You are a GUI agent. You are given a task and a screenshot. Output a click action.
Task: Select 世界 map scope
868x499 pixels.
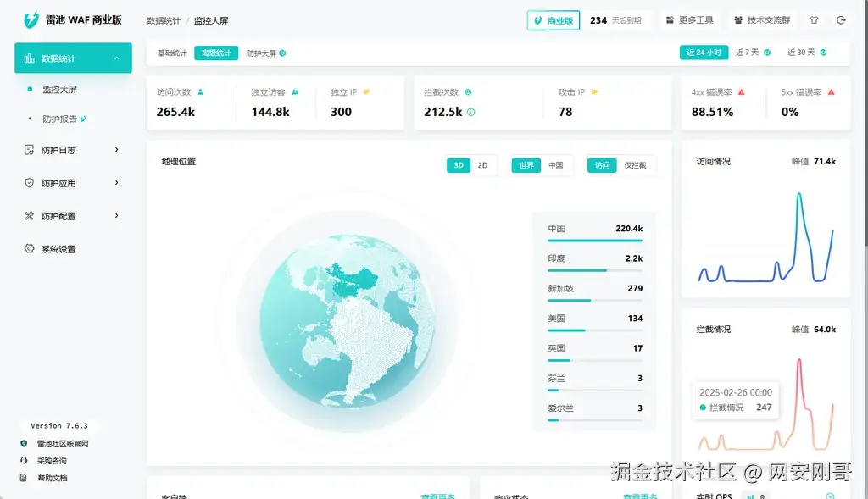pyautogui.click(x=526, y=165)
